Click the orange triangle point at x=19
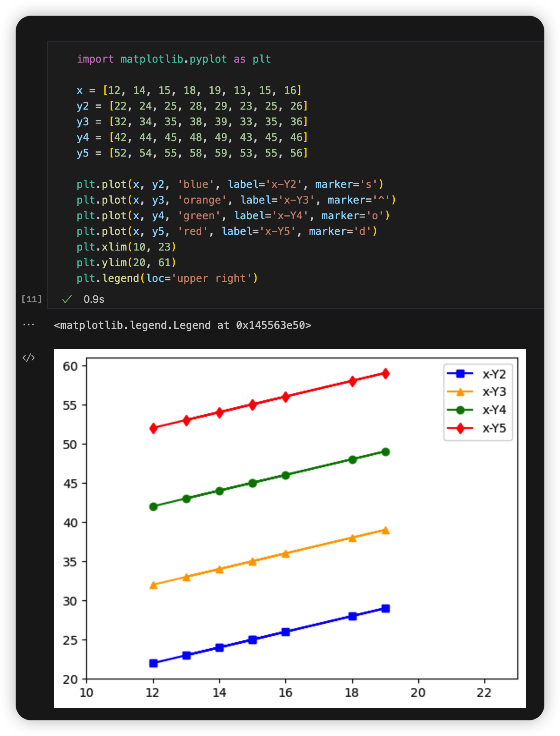 (x=386, y=530)
